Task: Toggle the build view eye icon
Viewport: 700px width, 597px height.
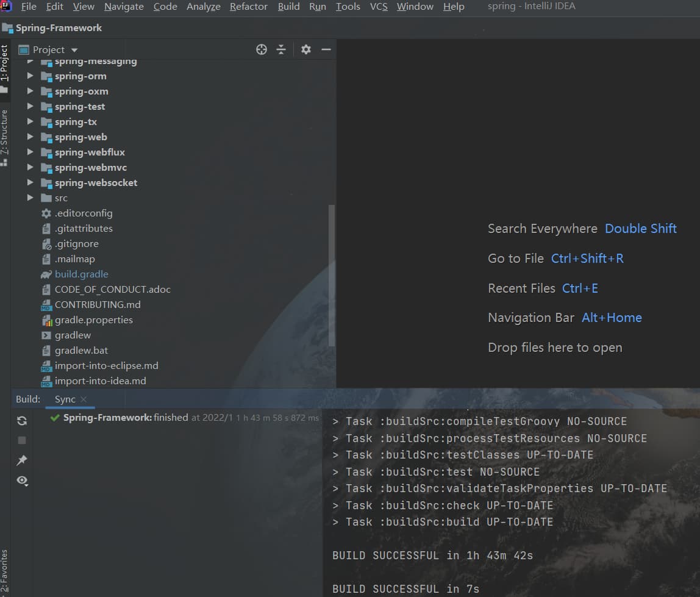Action: point(23,481)
